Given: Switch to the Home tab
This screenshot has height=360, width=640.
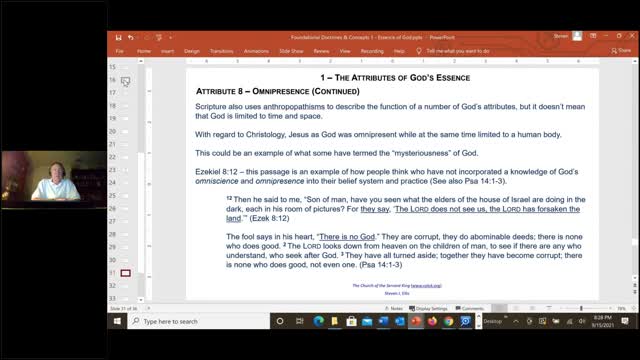Looking at the screenshot, I should pos(144,51).
